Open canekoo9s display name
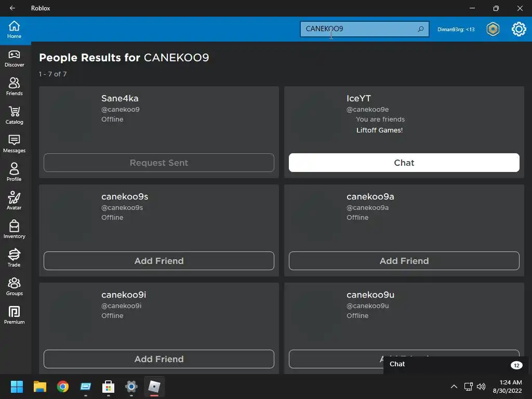Screen dimensions: 532x399 pos(125,196)
